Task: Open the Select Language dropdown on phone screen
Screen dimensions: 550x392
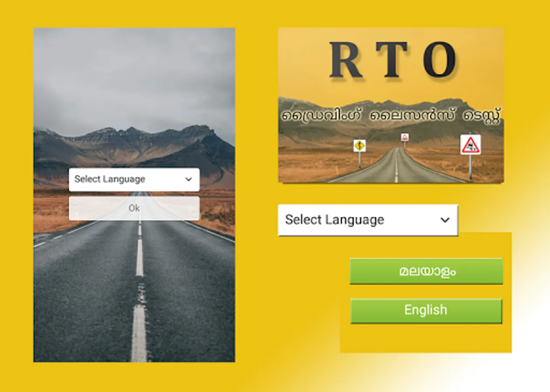Action: pyautogui.click(x=134, y=179)
